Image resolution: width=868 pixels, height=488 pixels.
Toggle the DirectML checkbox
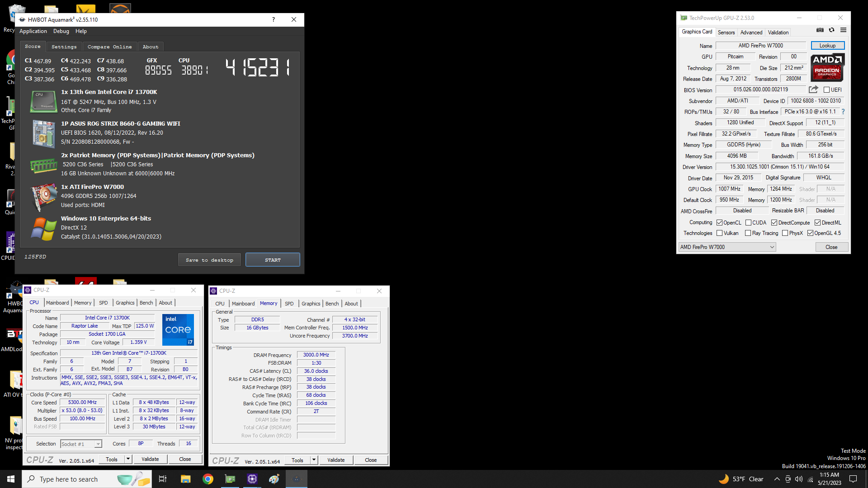pos(817,223)
